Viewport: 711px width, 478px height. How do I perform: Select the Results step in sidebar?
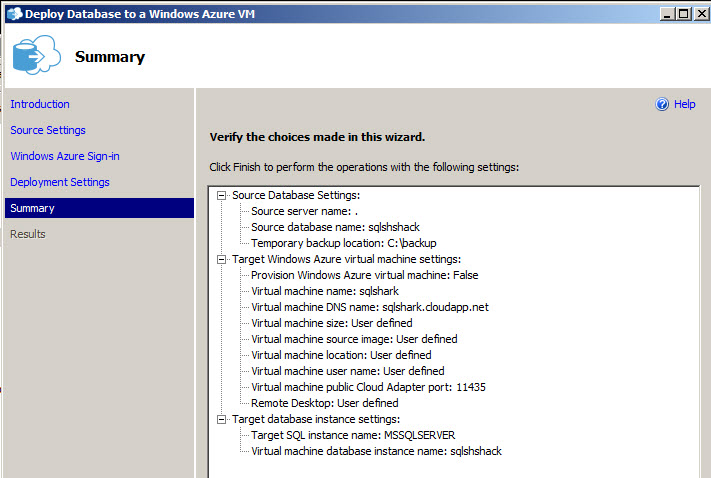point(28,234)
